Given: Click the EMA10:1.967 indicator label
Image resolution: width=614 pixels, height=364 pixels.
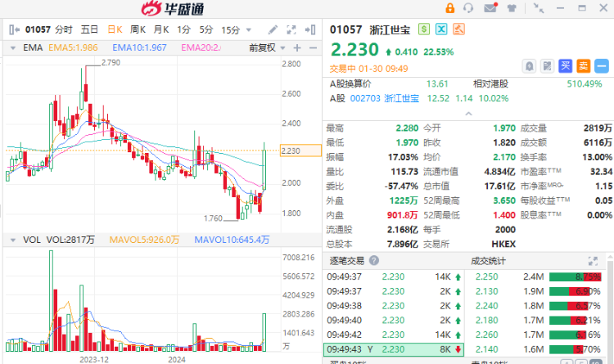Looking at the screenshot, I should [139, 47].
